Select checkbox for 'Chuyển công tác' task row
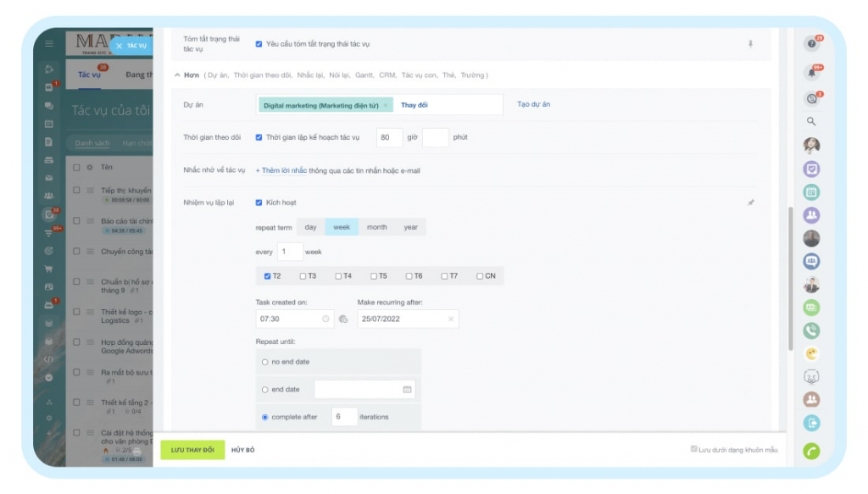868x494 pixels. click(76, 251)
